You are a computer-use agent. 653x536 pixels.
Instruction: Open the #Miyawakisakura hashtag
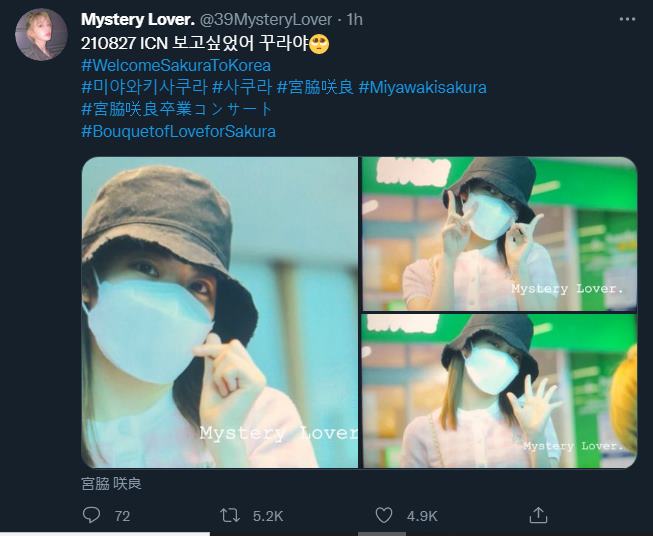coord(422,87)
